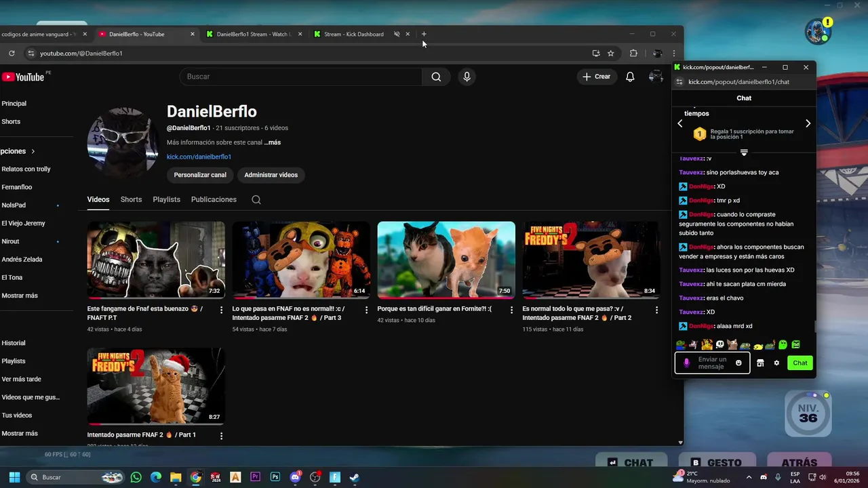The width and height of the screenshot is (868, 488).
Task: Reload the page in Chrome
Action: [x=12, y=53]
